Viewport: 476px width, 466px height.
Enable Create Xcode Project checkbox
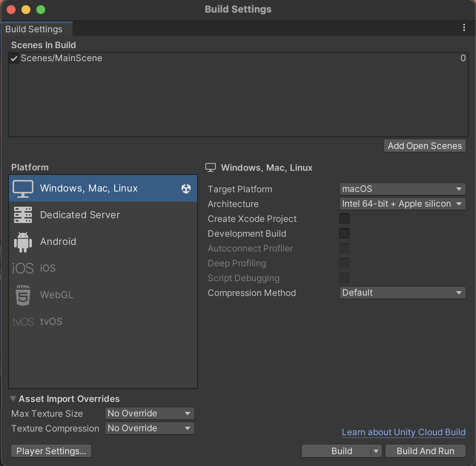(x=344, y=219)
